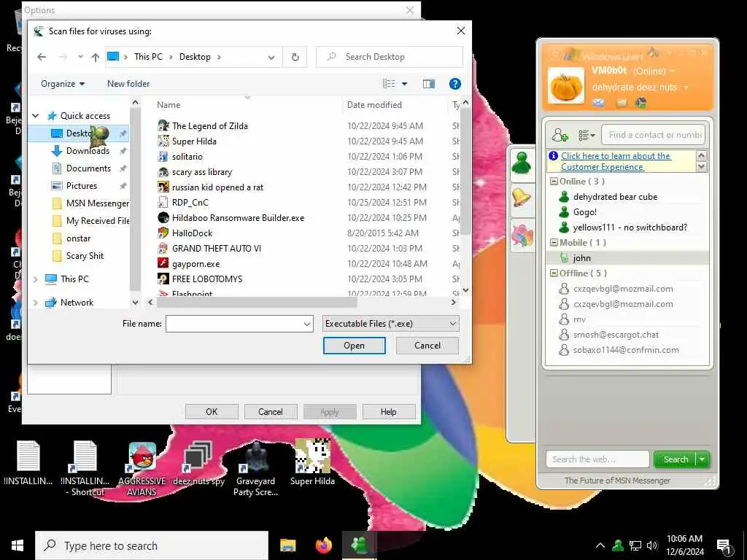
Task: Click the Customer Experience link
Action: coord(616,161)
